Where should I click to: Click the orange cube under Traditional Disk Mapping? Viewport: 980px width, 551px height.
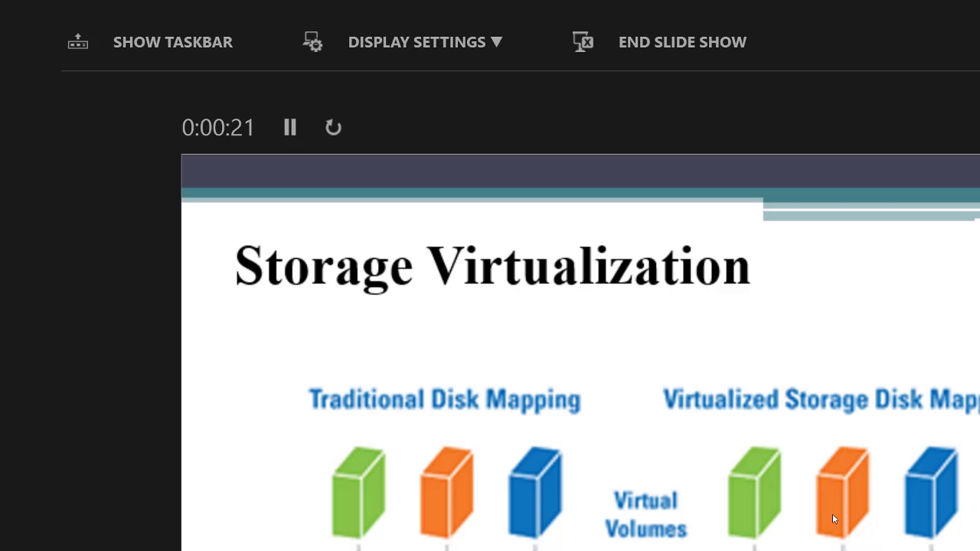[446, 492]
